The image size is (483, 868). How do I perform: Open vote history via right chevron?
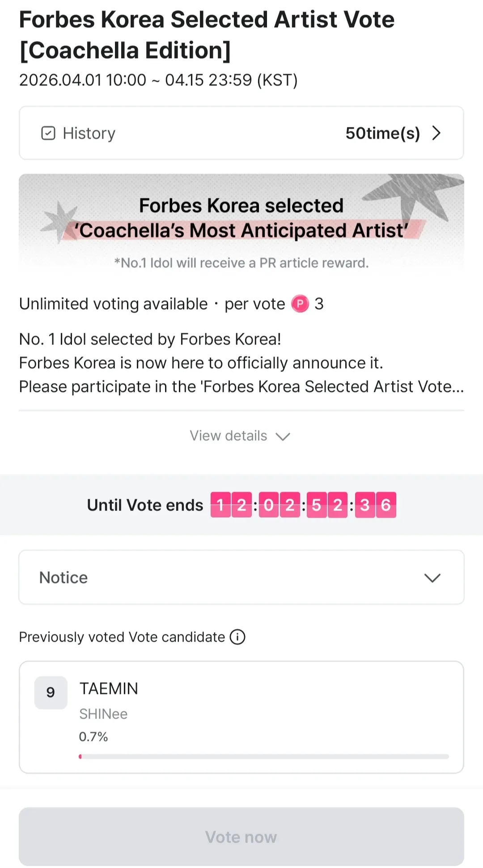coord(436,133)
